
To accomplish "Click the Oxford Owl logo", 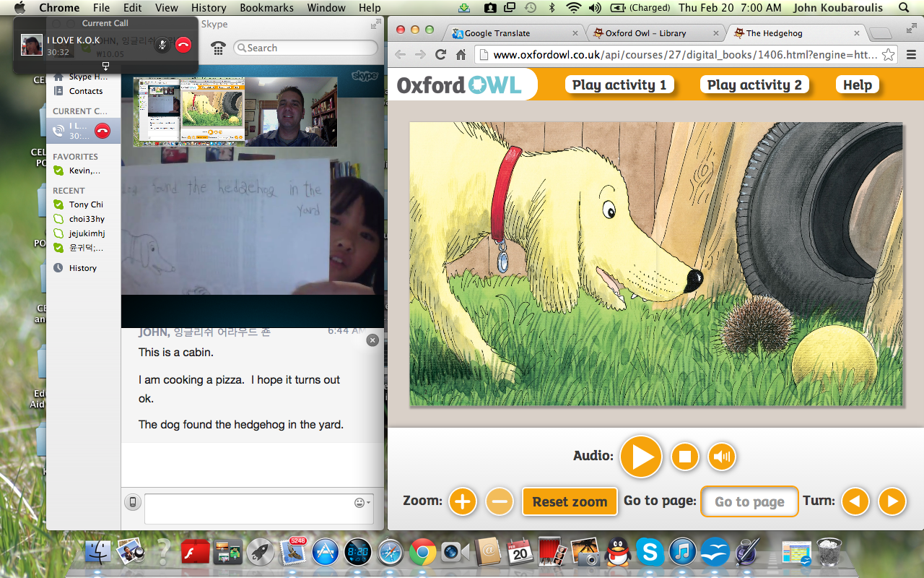I will pyautogui.click(x=459, y=85).
